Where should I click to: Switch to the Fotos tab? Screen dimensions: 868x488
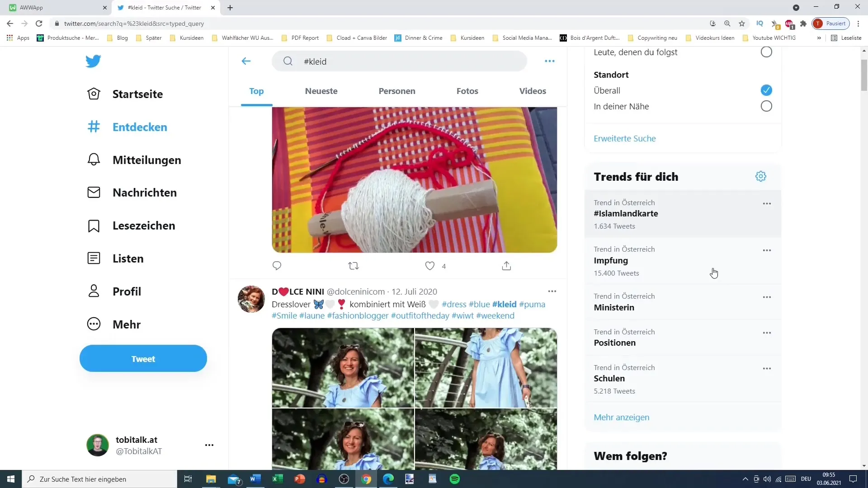pyautogui.click(x=467, y=91)
